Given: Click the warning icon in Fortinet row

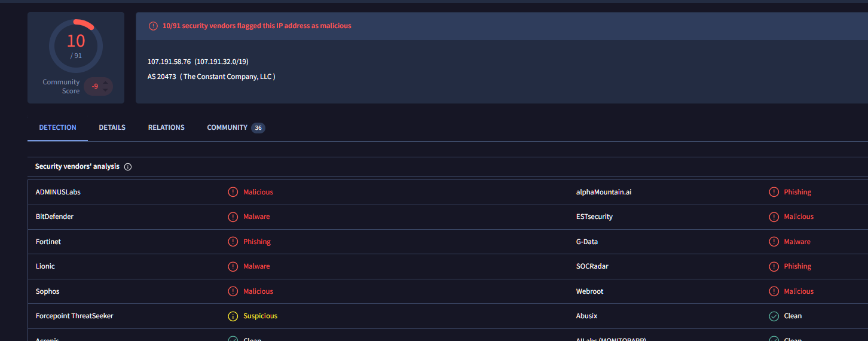Looking at the screenshot, I should pyautogui.click(x=233, y=242).
